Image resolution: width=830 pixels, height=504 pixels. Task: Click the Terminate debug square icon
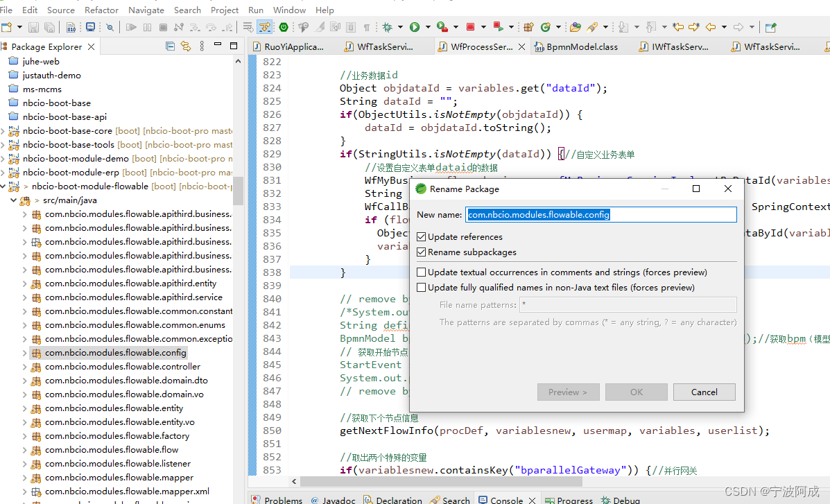tap(163, 27)
